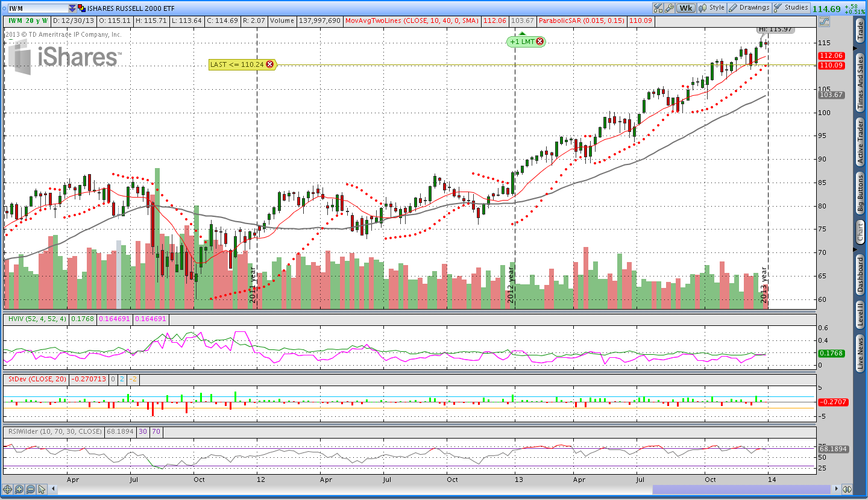The height and width of the screenshot is (500, 868).
Task: Click the 2012 year marker line label
Action: coord(511,286)
